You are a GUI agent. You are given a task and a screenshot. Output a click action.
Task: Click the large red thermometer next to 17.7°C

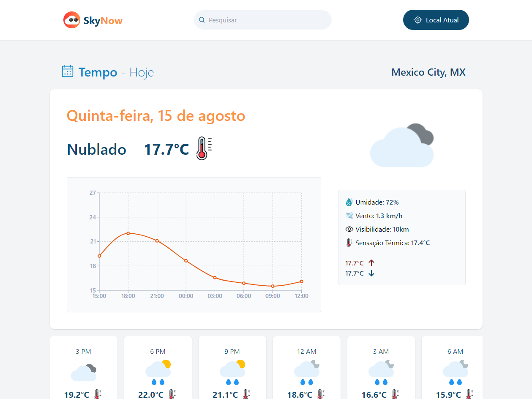[203, 149]
